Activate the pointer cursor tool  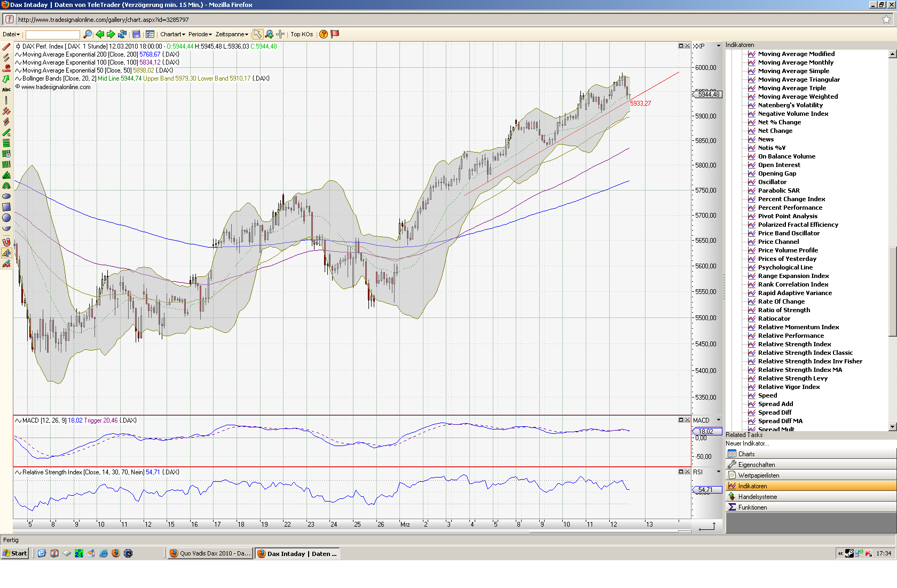coord(258,34)
